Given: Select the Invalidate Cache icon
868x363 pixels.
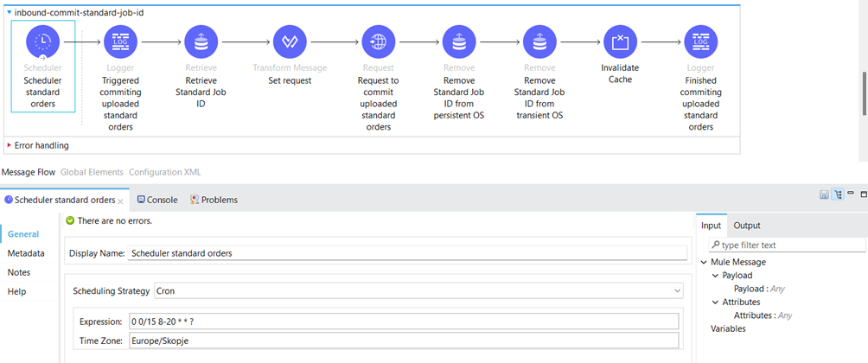Looking at the screenshot, I should point(620,41).
